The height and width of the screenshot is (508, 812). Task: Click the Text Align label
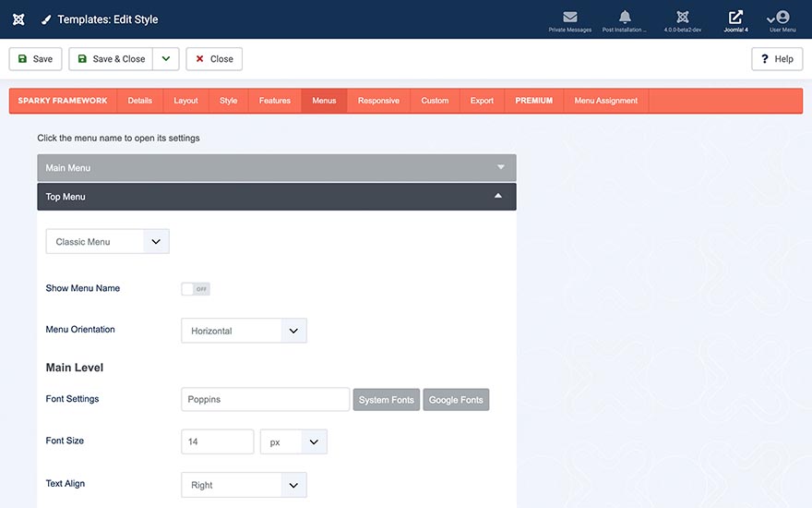[66, 483]
